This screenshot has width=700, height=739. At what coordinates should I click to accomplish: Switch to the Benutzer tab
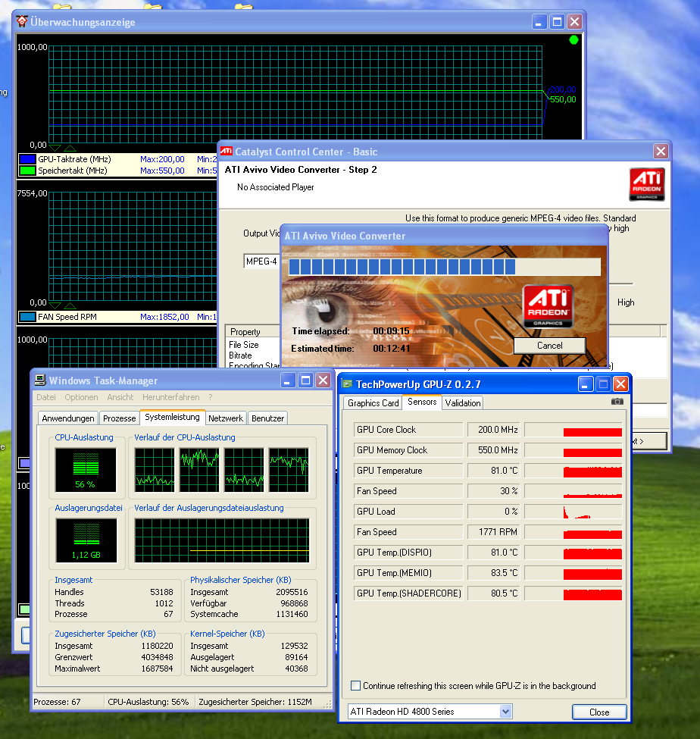[x=267, y=418]
